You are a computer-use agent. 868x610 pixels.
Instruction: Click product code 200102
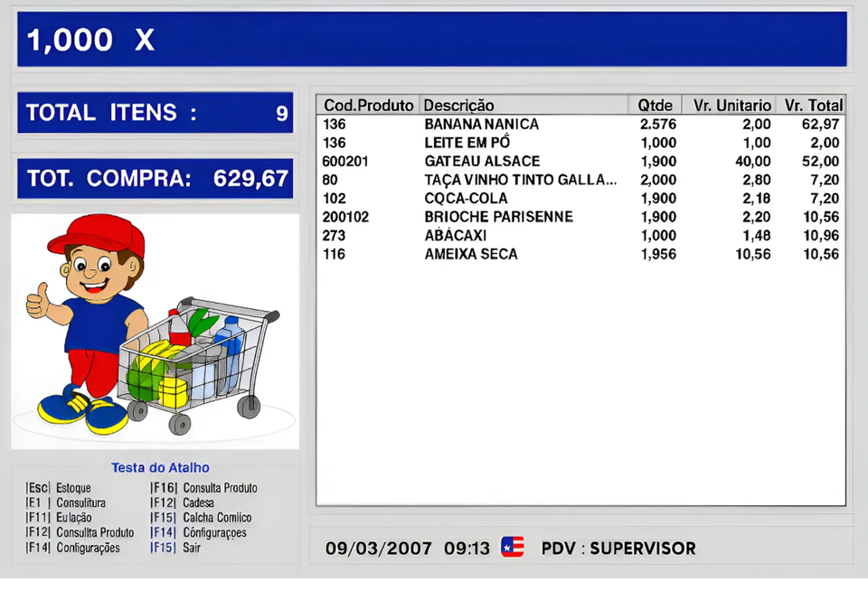tap(345, 217)
